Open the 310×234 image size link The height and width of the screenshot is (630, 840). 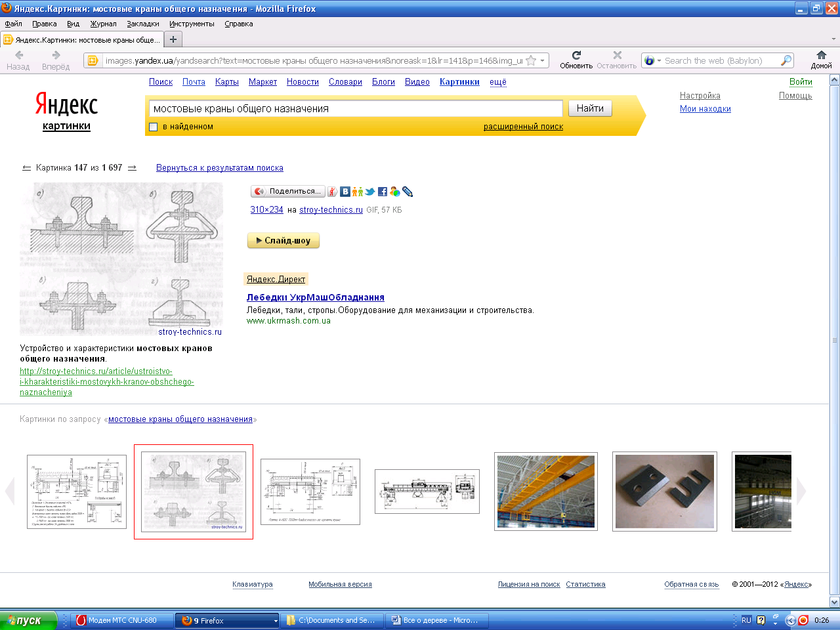266,210
